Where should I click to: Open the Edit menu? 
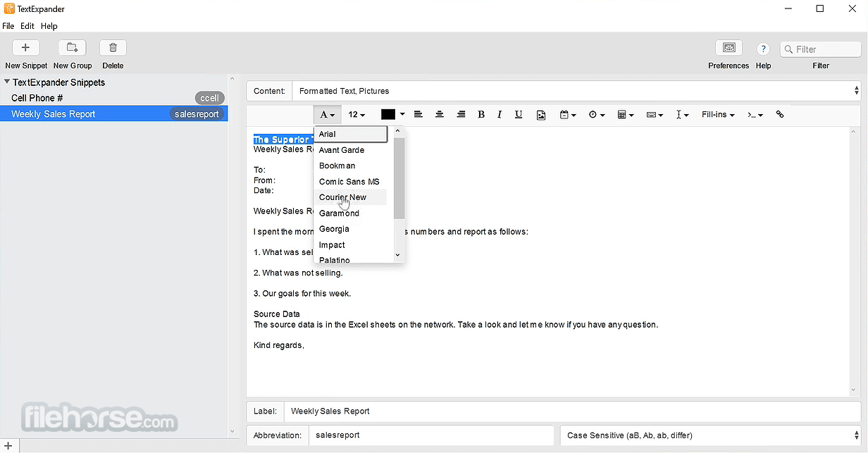[x=27, y=26]
